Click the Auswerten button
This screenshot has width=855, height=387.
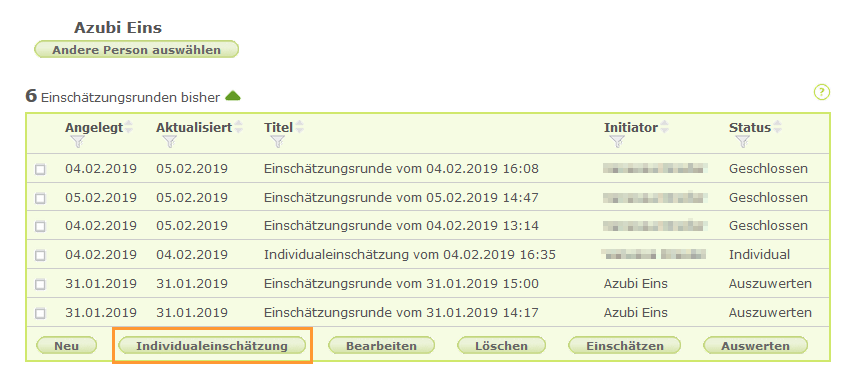coord(755,346)
